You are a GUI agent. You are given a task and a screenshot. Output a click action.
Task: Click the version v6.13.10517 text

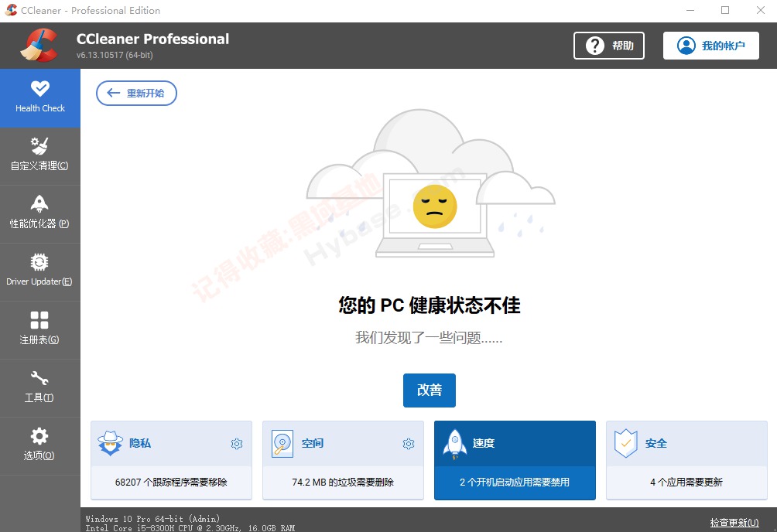coord(115,55)
